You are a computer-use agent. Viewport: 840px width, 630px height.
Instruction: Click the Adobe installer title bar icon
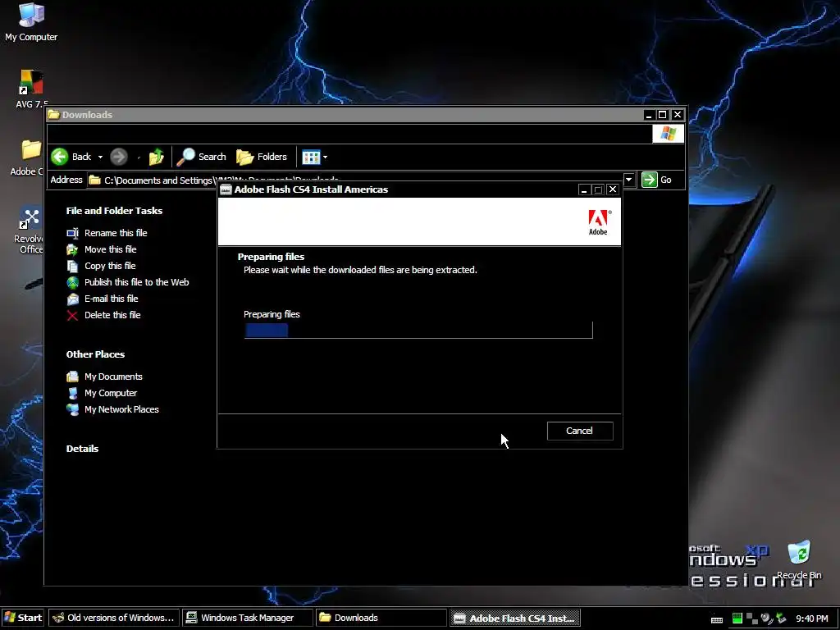tap(226, 189)
